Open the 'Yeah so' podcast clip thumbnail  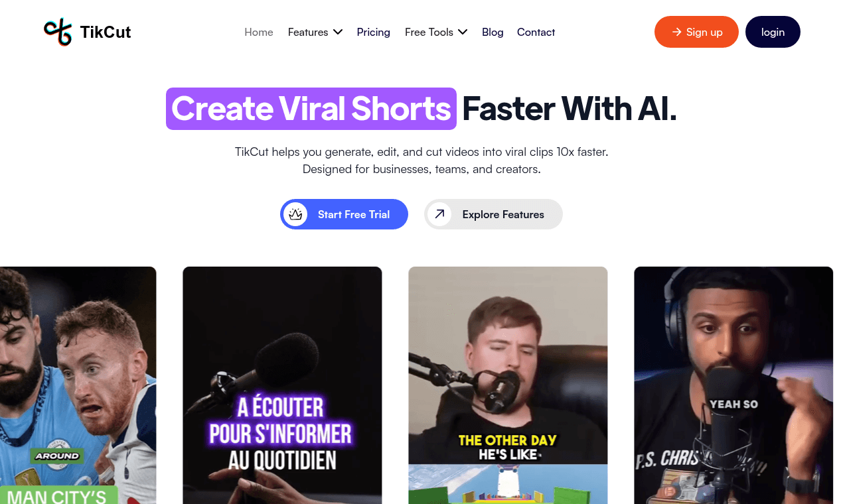pyautogui.click(x=733, y=385)
